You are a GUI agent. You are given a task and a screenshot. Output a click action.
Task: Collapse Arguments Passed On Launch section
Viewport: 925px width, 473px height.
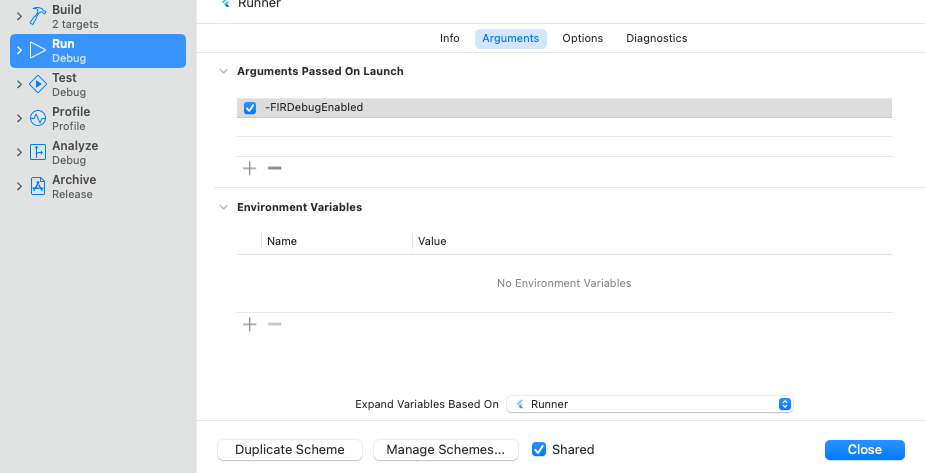coord(224,71)
